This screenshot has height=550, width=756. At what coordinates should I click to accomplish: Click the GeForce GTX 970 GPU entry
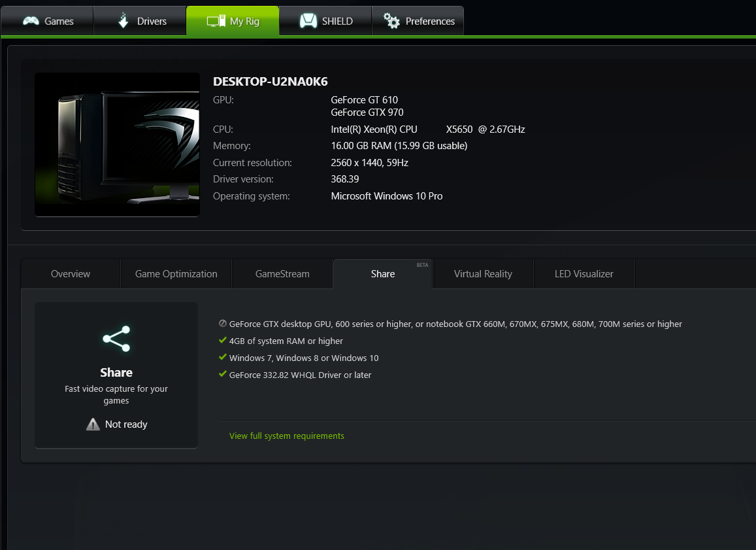pyautogui.click(x=367, y=112)
